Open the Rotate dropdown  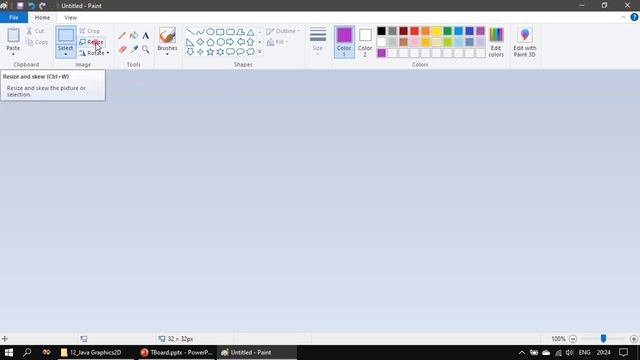94,53
